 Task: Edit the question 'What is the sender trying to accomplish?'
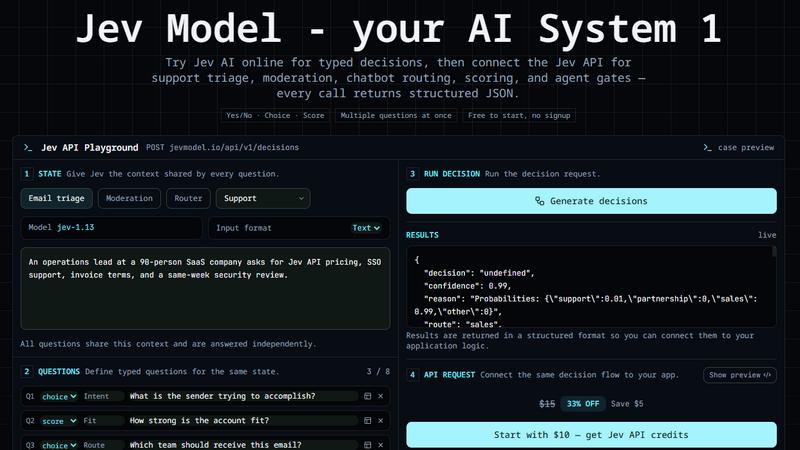coord(243,396)
